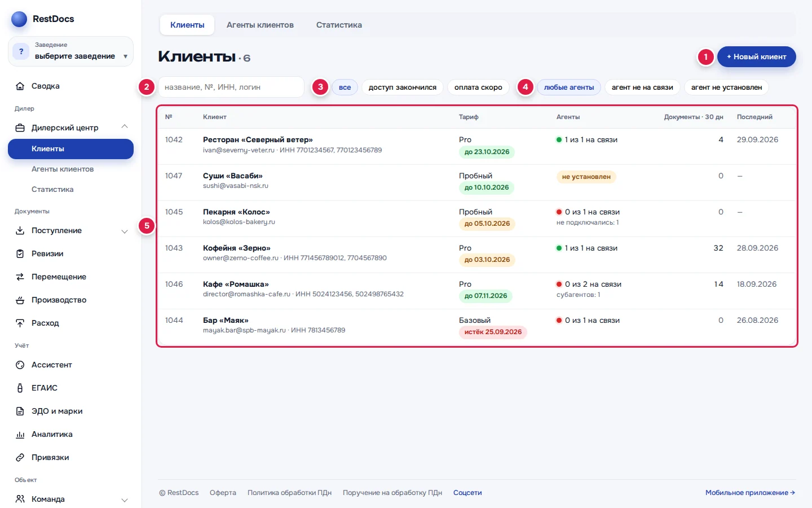Screen dimensions: 812x508
Task: Select the 'агент не установлен' filter
Action: (726, 87)
